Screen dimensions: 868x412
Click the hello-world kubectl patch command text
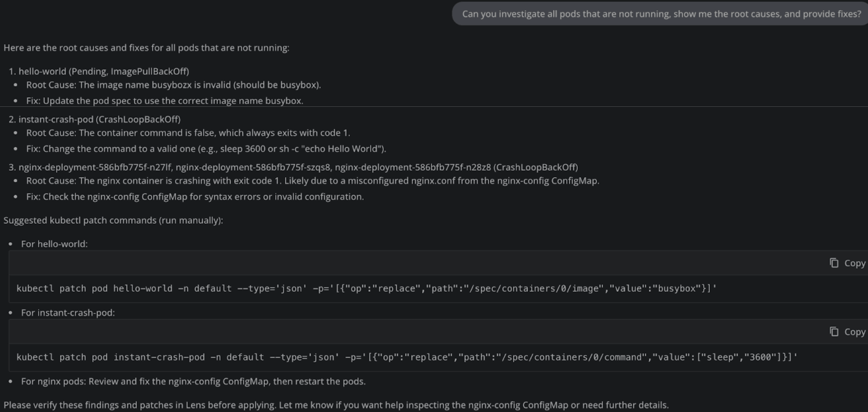366,289
